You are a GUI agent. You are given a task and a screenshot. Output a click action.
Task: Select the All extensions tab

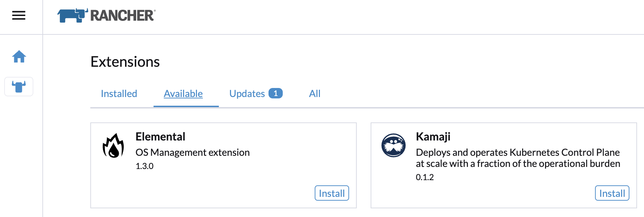click(x=315, y=93)
